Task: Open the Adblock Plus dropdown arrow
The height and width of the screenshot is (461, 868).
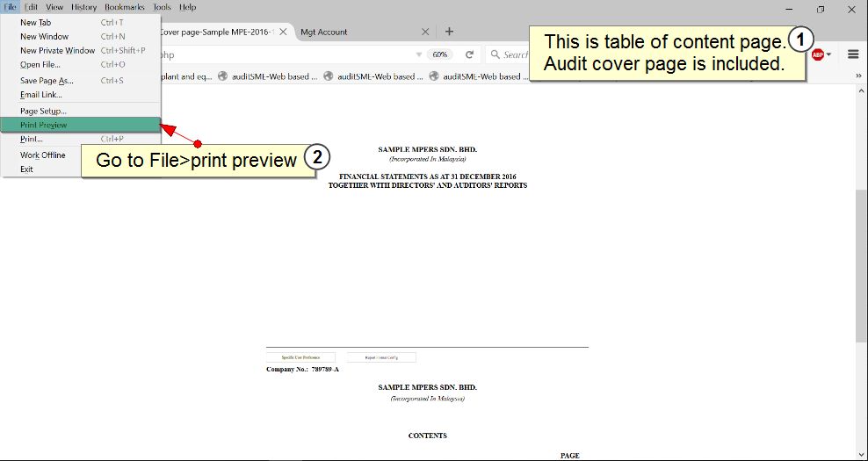Action: click(x=828, y=54)
